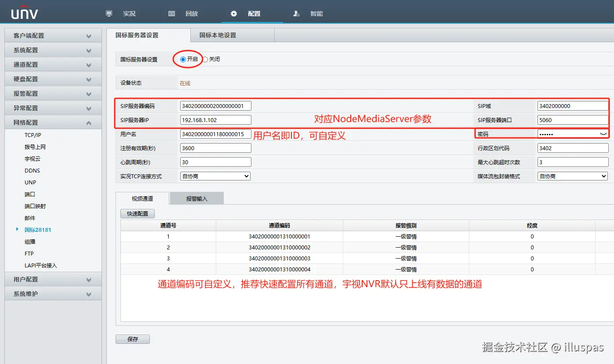
Task: Click the SIP服务器端口 input field
Action: click(573, 120)
